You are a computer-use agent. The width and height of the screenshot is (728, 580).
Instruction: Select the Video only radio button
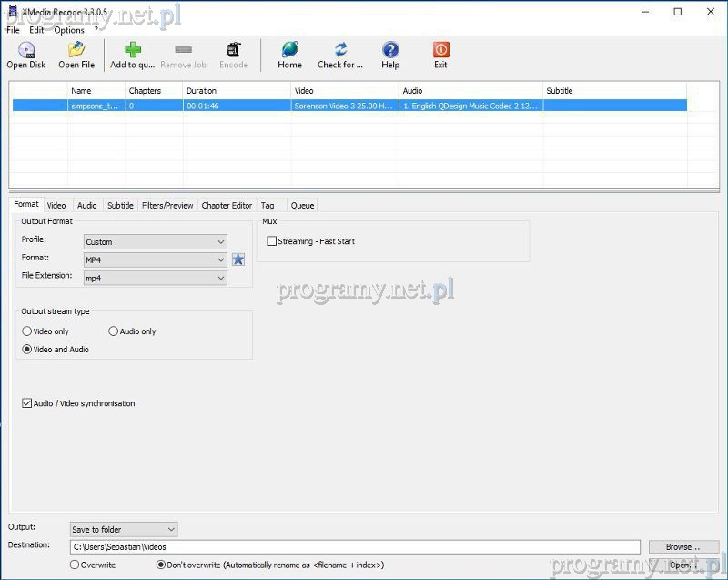coord(27,331)
